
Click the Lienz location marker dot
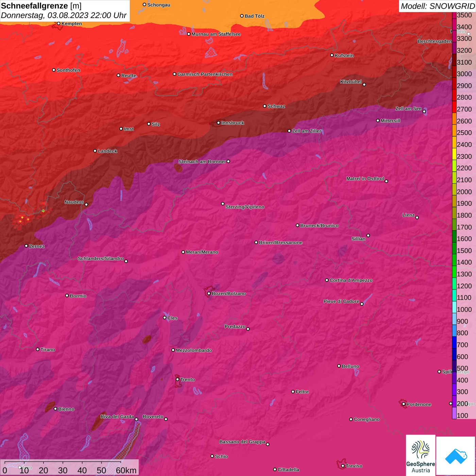tap(417, 218)
